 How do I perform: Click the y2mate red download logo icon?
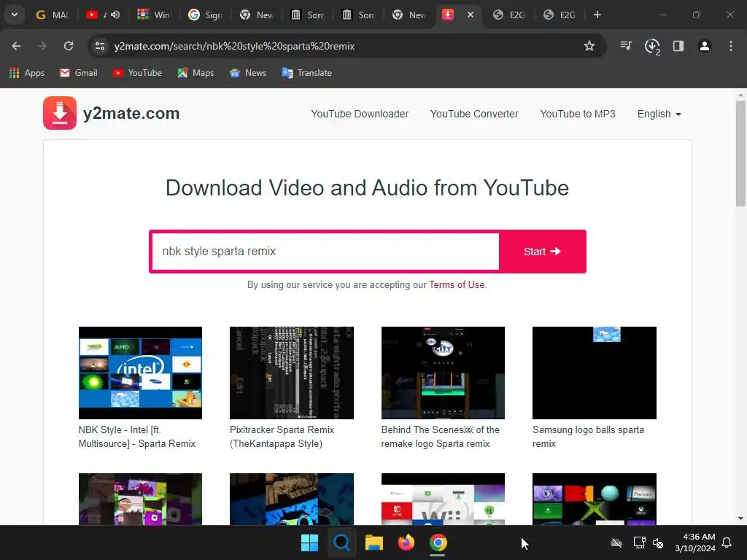60,113
